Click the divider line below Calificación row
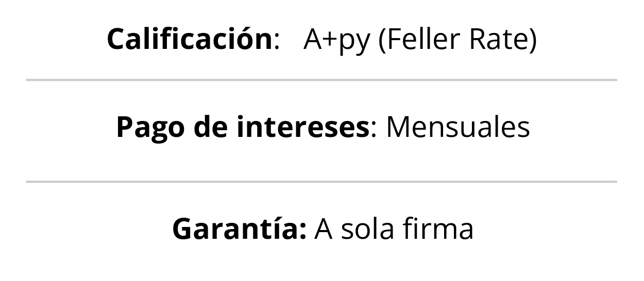 pyautogui.click(x=321, y=80)
